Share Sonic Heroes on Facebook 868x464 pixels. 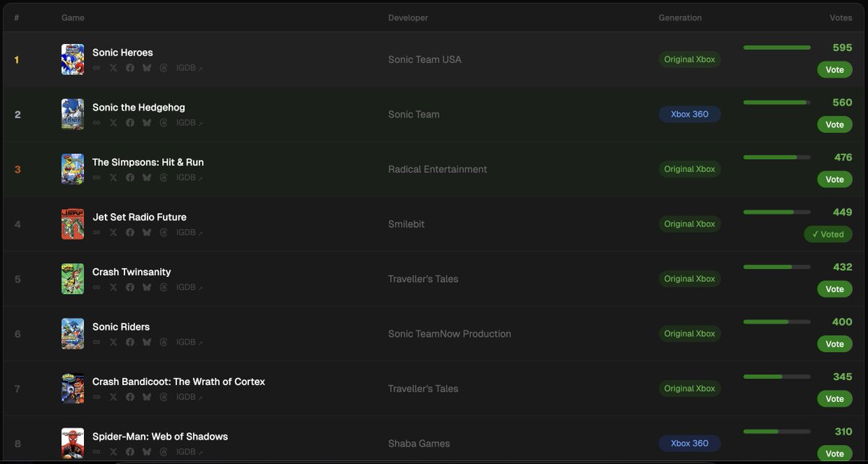click(130, 68)
